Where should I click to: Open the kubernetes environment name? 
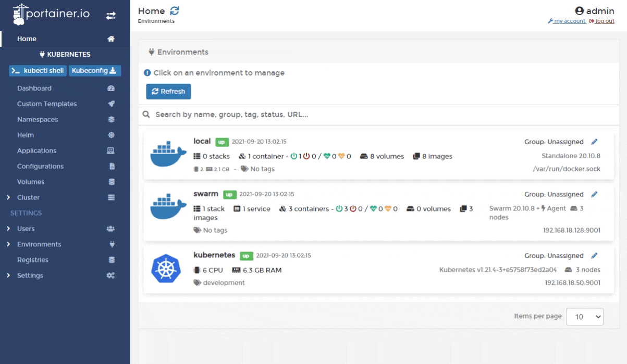click(x=214, y=255)
